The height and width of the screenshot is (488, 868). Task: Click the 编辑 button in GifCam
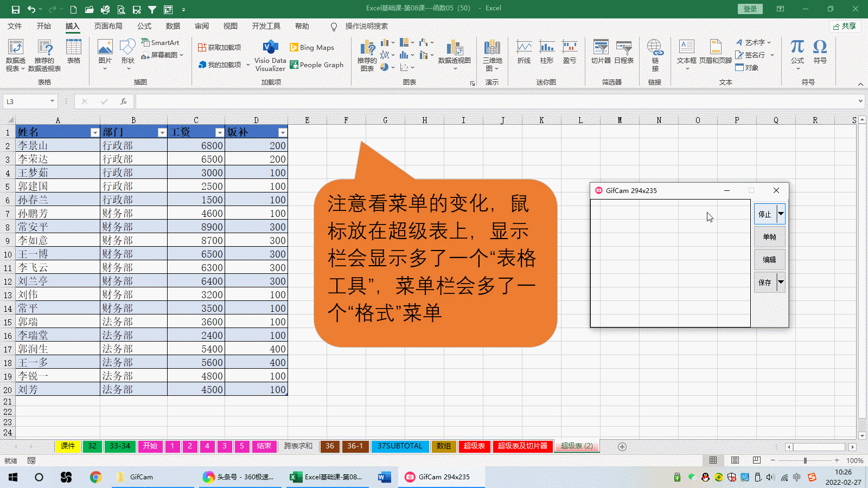tap(769, 260)
